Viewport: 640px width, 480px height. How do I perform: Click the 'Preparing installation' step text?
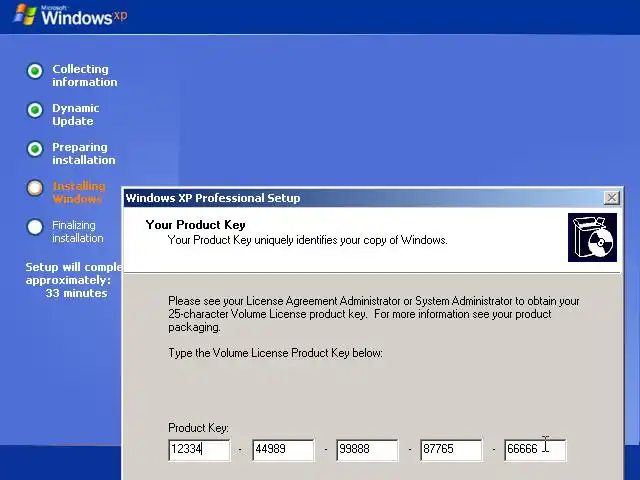click(x=84, y=153)
